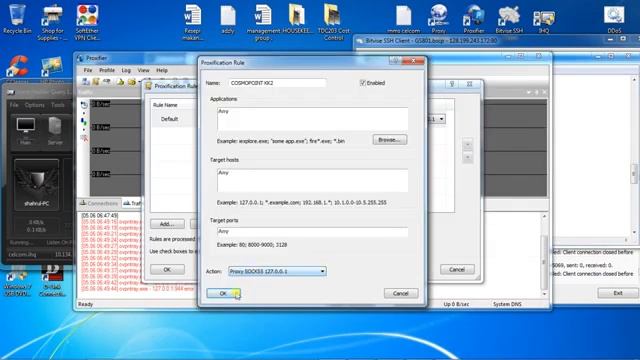Click move-up arrow button in Proxification Rules

point(468,144)
